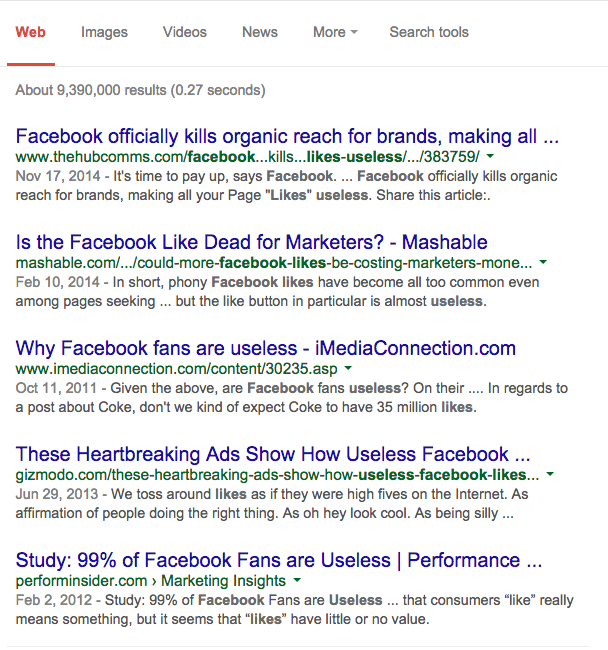Open 'Why Facebook fans are useless' result
Image resolution: width=608 pixels, height=650 pixels.
pyautogui.click(x=266, y=348)
